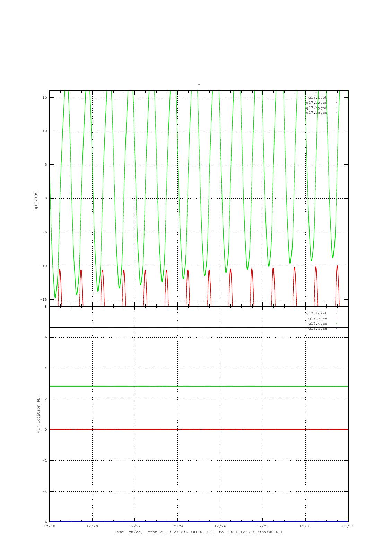
Task: Select the g17.xgse legend label
Action: (318, 318)
